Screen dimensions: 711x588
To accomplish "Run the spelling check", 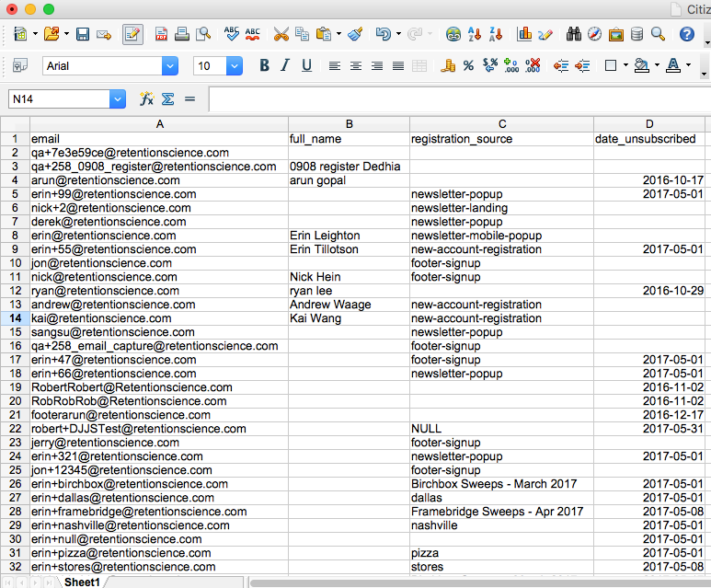I will [x=232, y=34].
